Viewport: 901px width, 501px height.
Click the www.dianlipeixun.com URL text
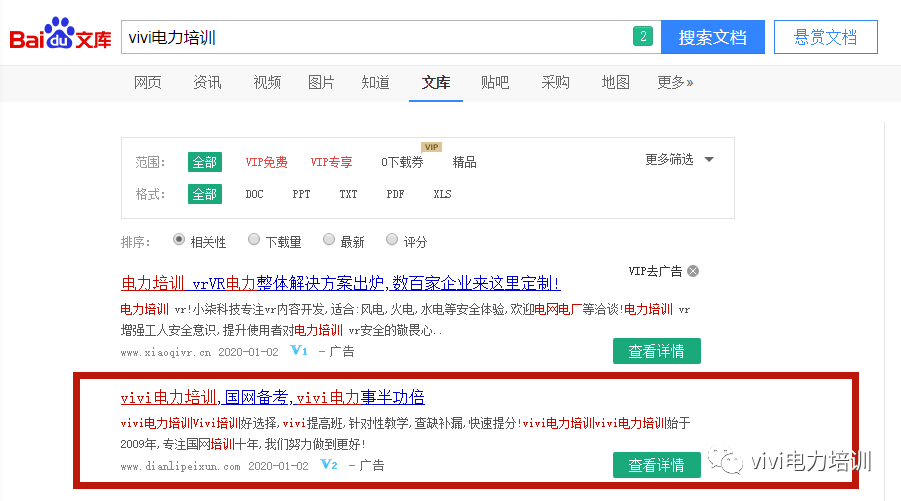point(180,466)
